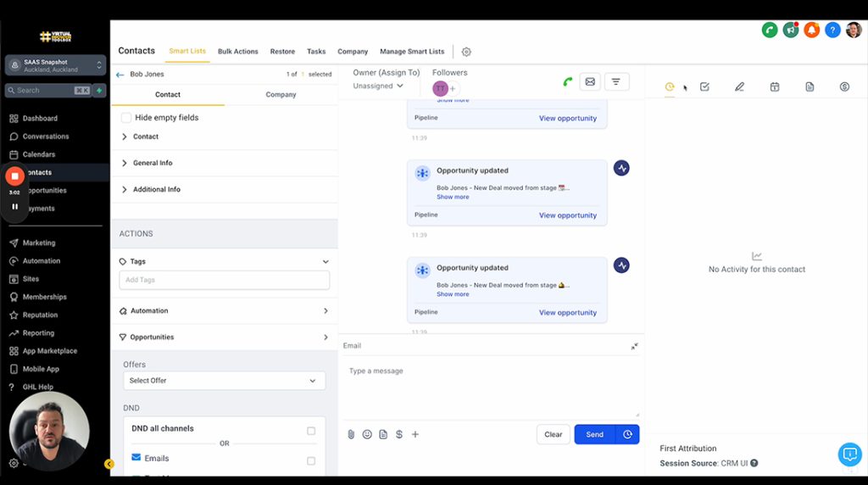The image size is (868, 485).
Task: Switch to Company tab beside Contact tab
Action: click(281, 95)
